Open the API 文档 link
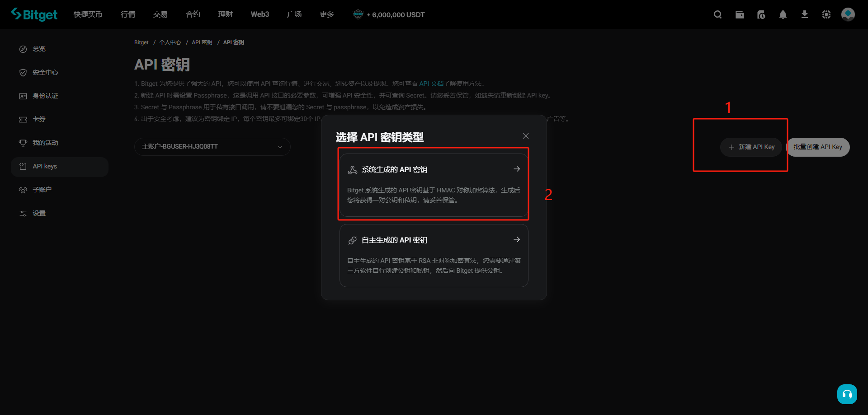Viewport: 868px width, 415px height. 431,84
